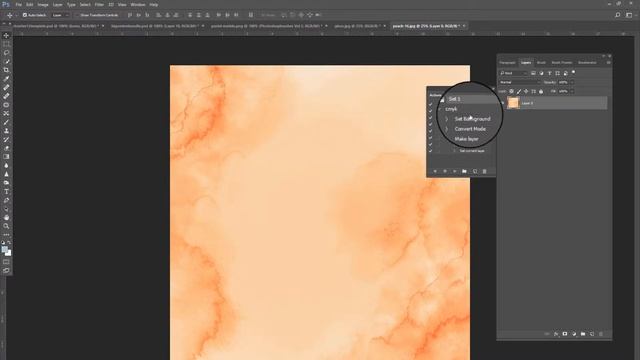Open the workspace switcher icon
640x360 pixels.
[629, 15]
